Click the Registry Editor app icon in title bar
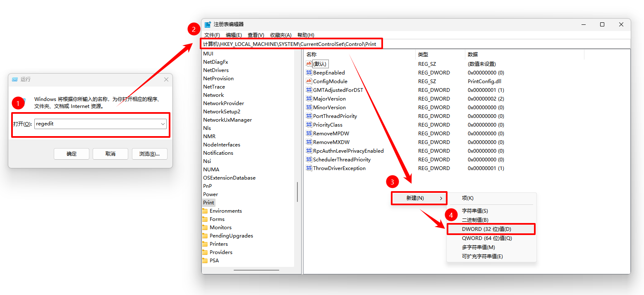This screenshot has height=295, width=644. [x=208, y=24]
